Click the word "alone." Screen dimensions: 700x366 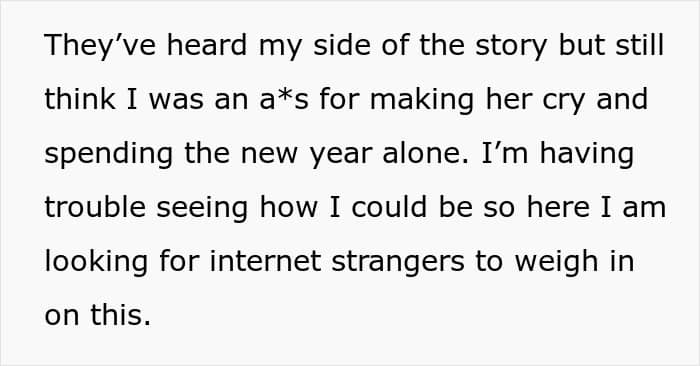coord(426,153)
